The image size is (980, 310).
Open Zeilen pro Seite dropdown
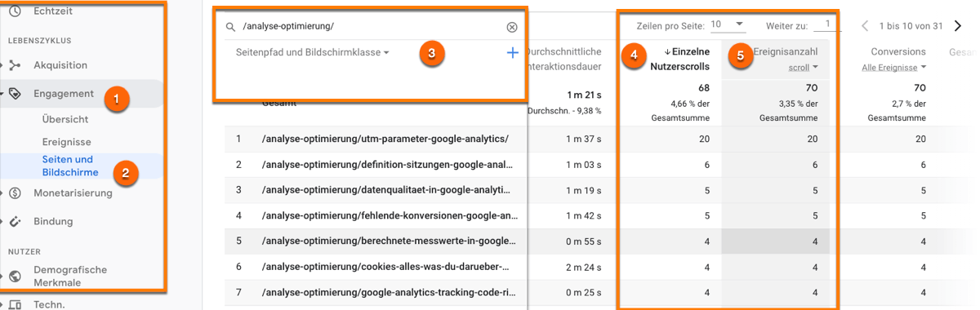point(728,24)
